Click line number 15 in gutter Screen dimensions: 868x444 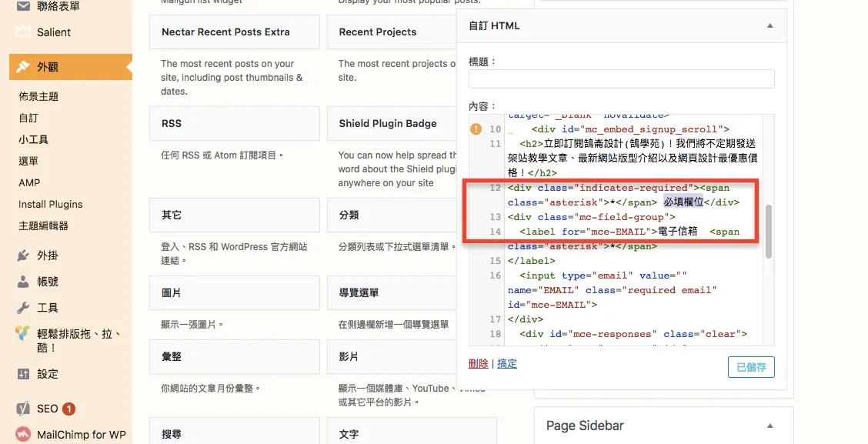(x=495, y=261)
